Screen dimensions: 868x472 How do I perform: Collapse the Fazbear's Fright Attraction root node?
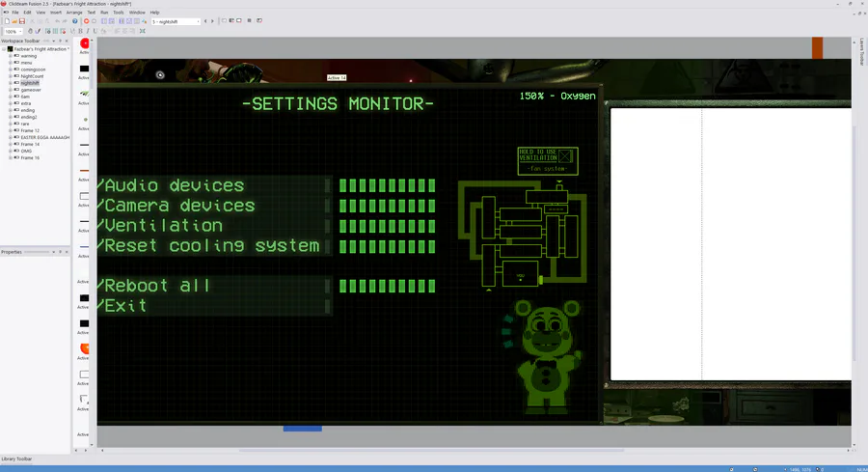(4, 49)
